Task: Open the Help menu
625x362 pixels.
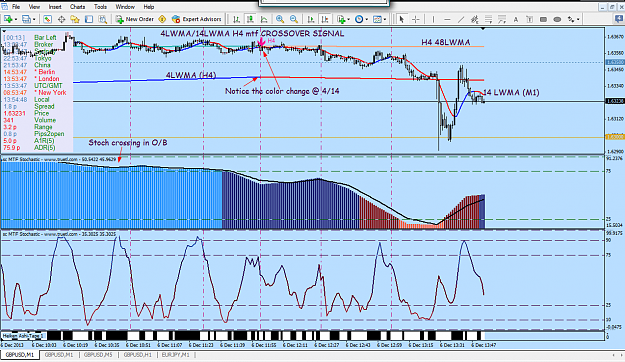Action: (x=149, y=7)
